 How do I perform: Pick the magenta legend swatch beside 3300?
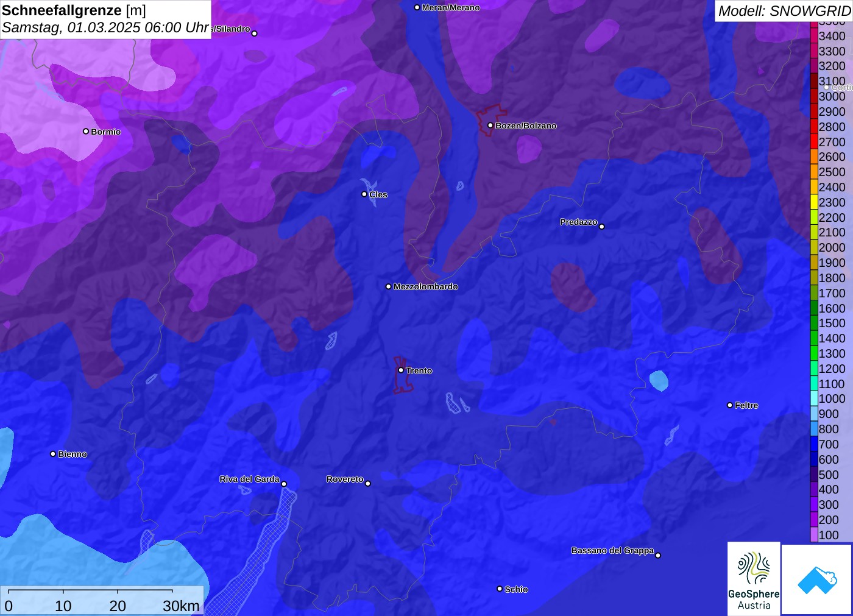[813, 51]
